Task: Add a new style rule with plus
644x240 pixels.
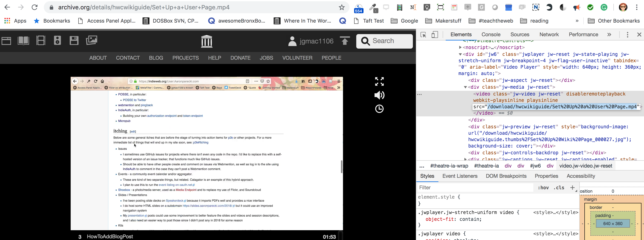Action: (572, 187)
